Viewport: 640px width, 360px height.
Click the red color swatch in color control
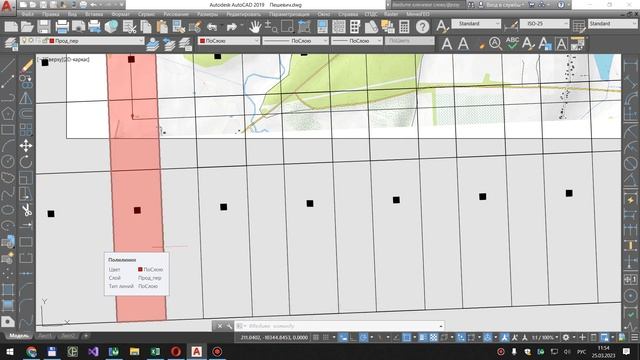pos(202,41)
